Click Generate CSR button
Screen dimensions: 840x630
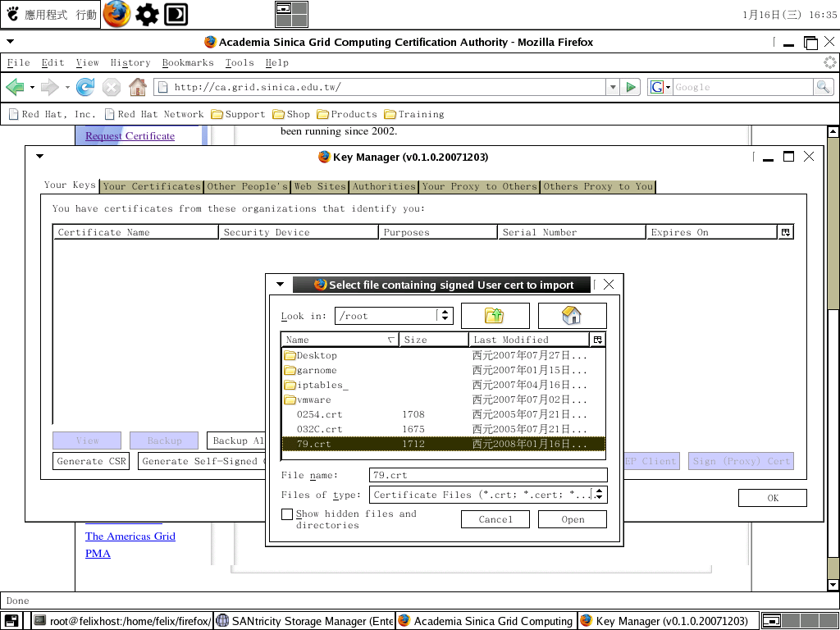click(91, 461)
